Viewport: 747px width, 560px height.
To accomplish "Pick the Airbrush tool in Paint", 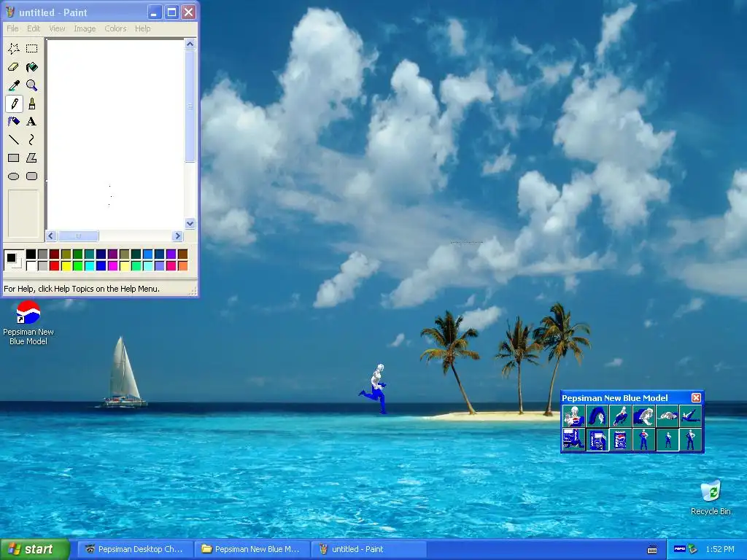I will pyautogui.click(x=14, y=122).
